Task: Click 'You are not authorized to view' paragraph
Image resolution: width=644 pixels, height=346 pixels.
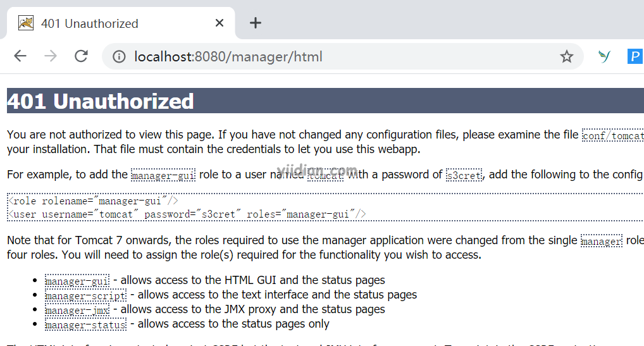Action: tap(325, 142)
